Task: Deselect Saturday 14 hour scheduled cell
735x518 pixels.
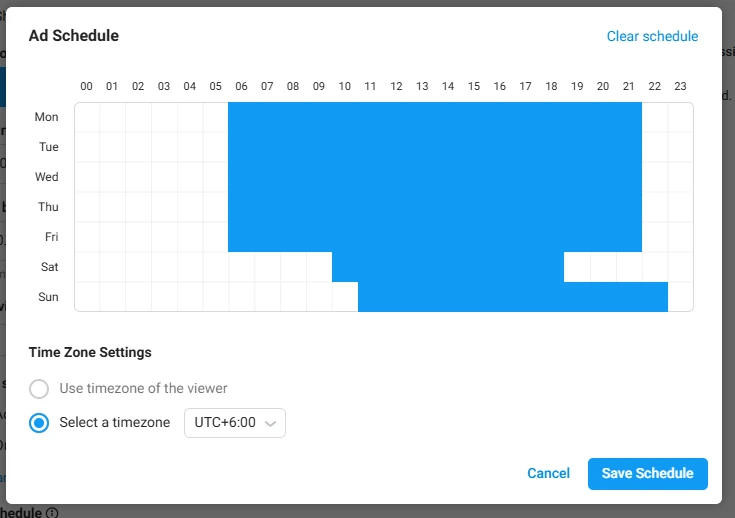Action: point(448,267)
